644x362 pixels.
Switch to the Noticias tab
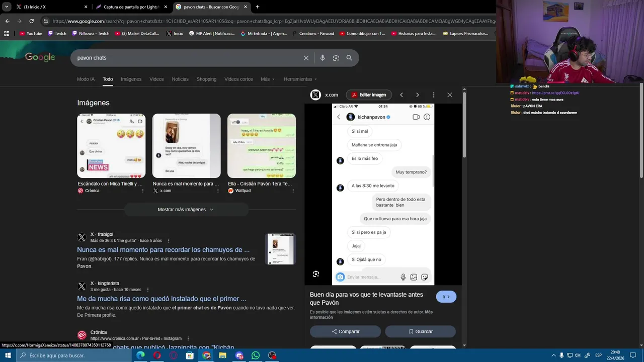click(x=180, y=79)
